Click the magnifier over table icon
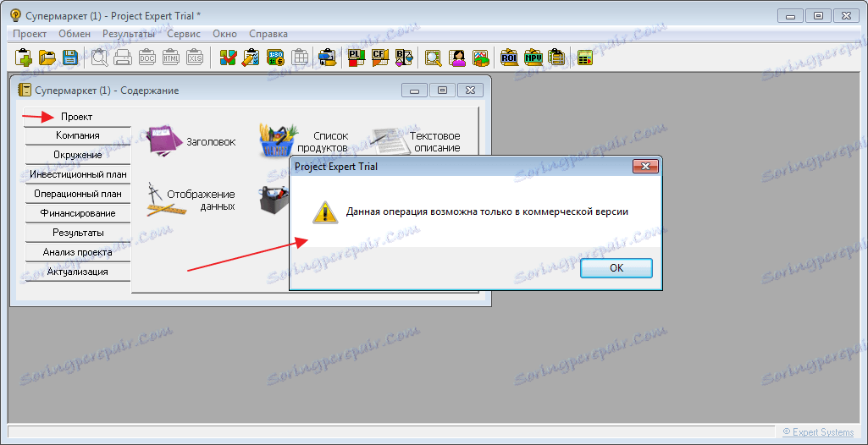 tap(434, 57)
